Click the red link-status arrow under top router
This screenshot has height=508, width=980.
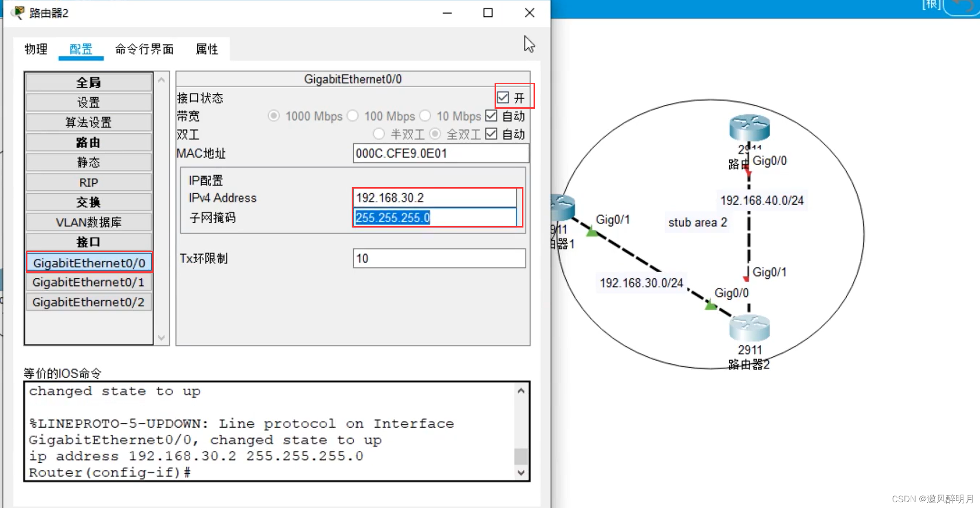[x=748, y=172]
